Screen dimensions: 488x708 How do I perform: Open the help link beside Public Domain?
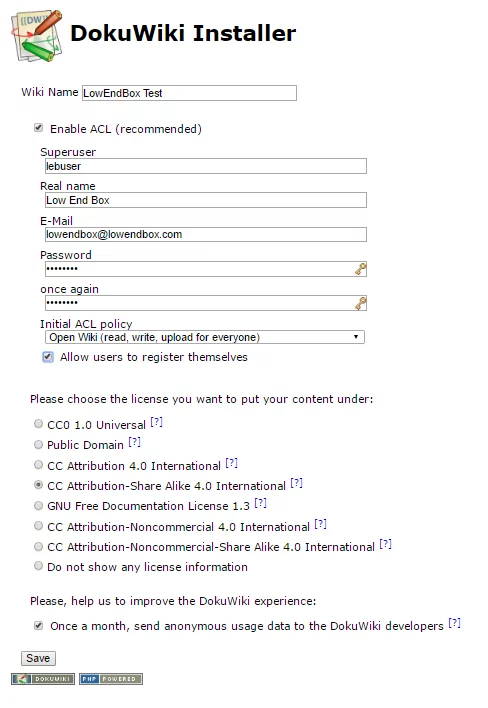[135, 442]
